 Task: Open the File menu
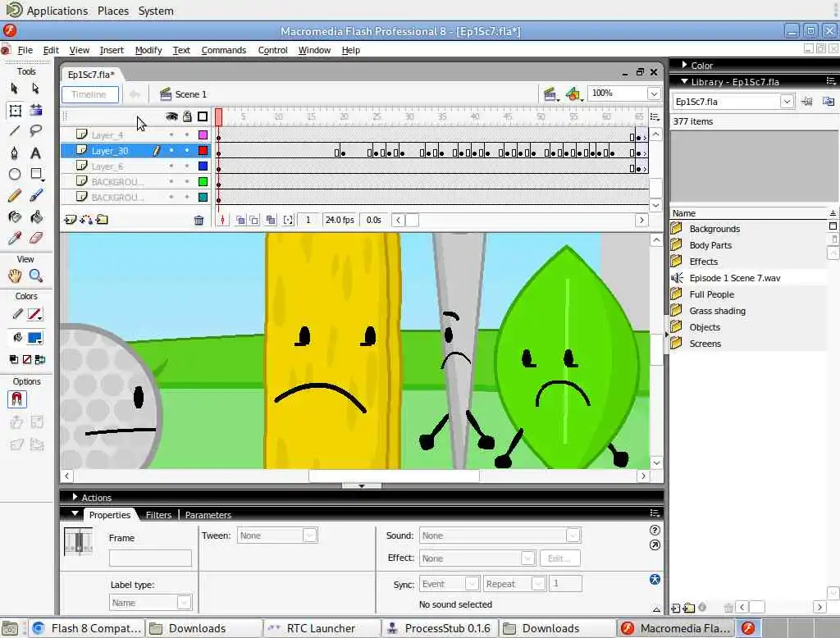[x=25, y=50]
